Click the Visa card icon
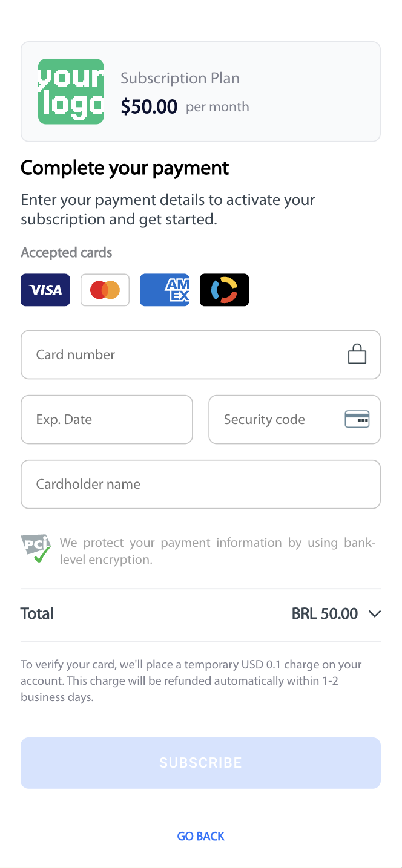 (45, 290)
